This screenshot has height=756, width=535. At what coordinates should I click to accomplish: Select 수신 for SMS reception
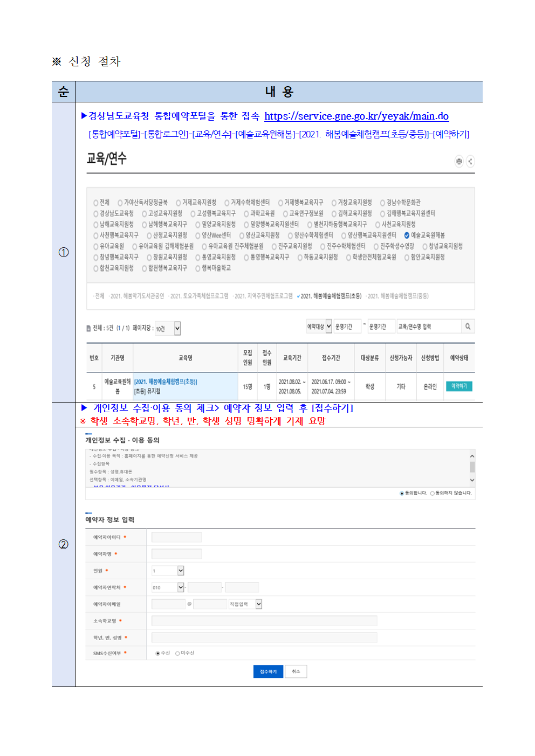(x=157, y=653)
